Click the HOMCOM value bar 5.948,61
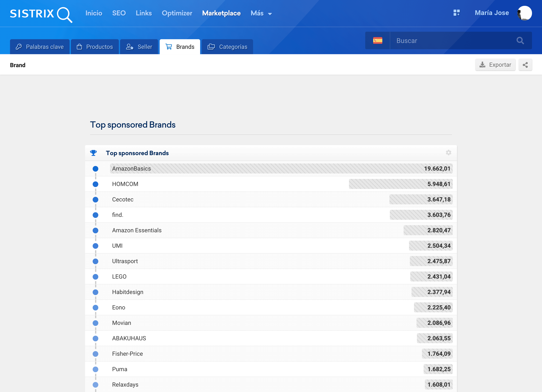This screenshot has height=392, width=542. click(400, 184)
